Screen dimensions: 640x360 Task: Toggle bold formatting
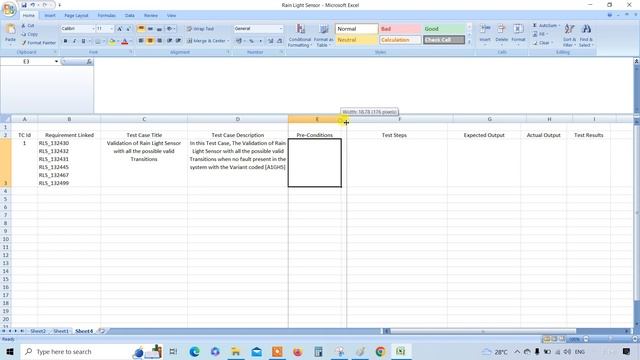pos(65,41)
